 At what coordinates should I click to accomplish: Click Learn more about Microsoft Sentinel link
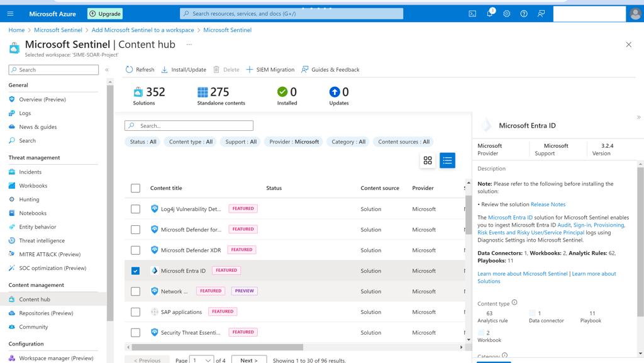[x=523, y=274]
